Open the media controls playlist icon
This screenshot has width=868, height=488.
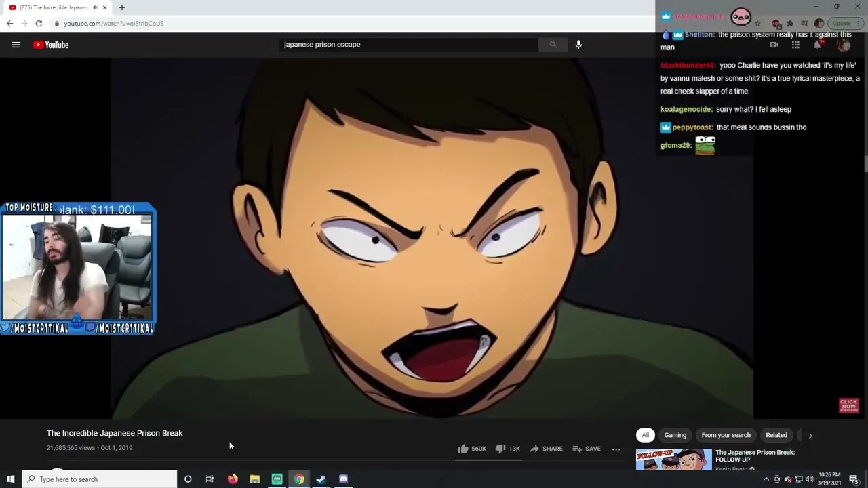(805, 23)
